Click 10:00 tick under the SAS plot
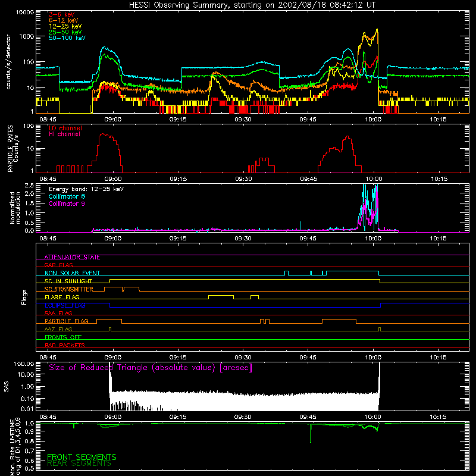Viewport: 476px width, 476px height. [x=373, y=417]
